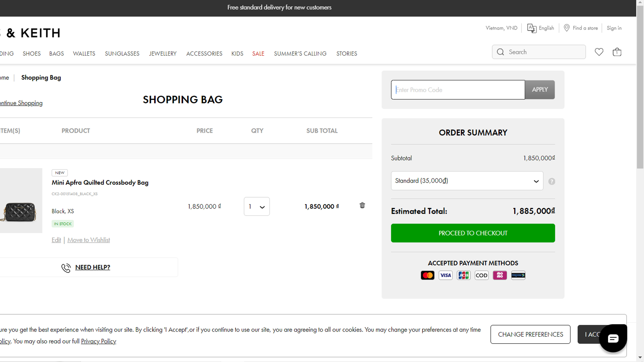Open the BAGS menu
Image resolution: width=644 pixels, height=362 pixels.
tap(57, 53)
